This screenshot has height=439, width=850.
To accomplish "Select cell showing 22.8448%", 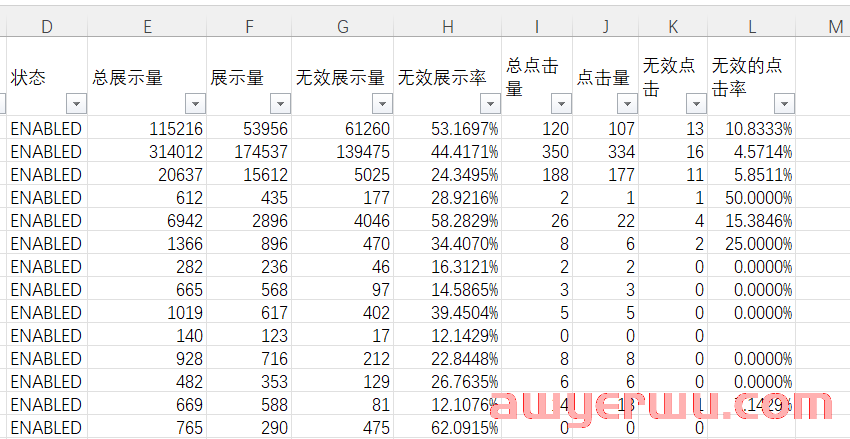I will coord(448,359).
